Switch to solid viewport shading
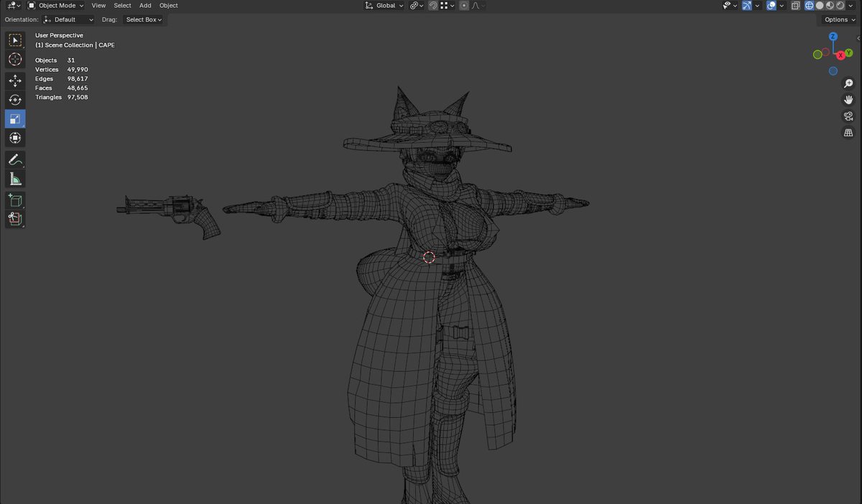 coord(820,5)
